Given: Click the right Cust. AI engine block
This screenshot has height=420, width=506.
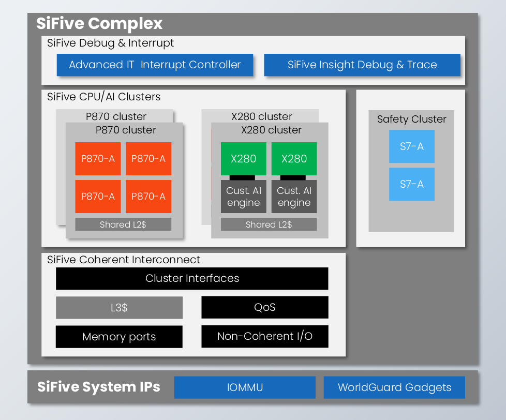Looking at the screenshot, I should pos(294,197).
